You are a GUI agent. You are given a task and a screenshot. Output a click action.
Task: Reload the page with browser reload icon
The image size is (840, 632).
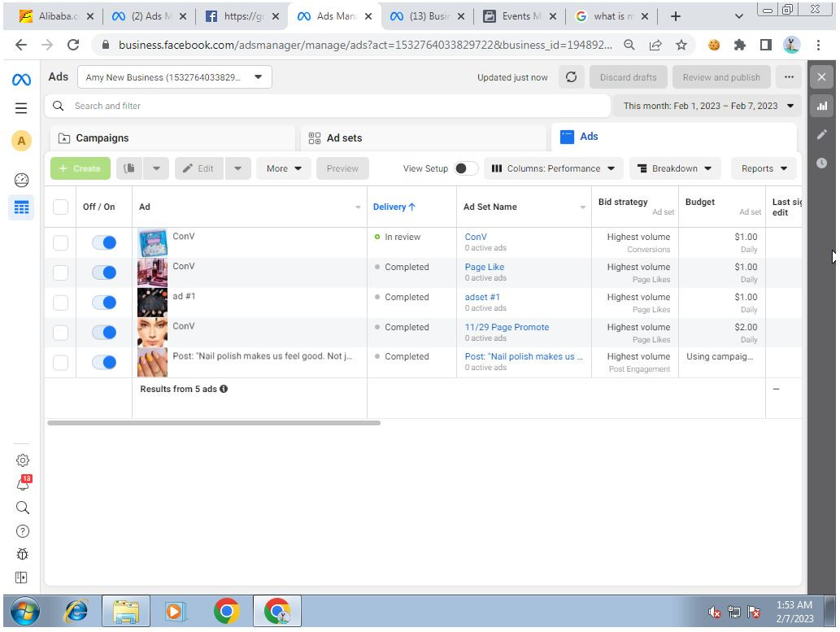[73, 45]
